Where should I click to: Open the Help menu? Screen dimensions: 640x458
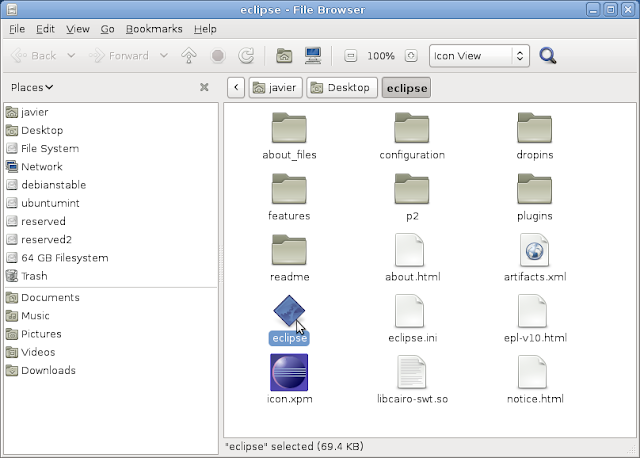tap(205, 29)
